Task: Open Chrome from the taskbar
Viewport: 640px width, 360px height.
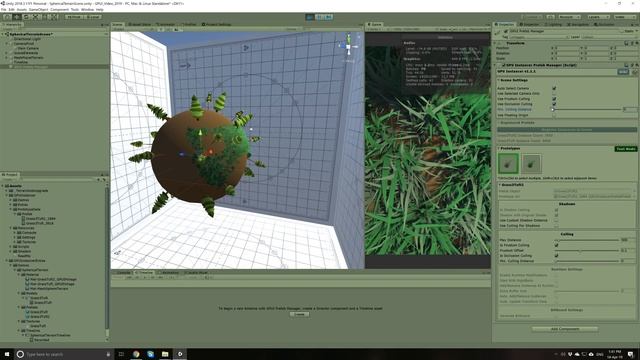Action: (x=136, y=354)
